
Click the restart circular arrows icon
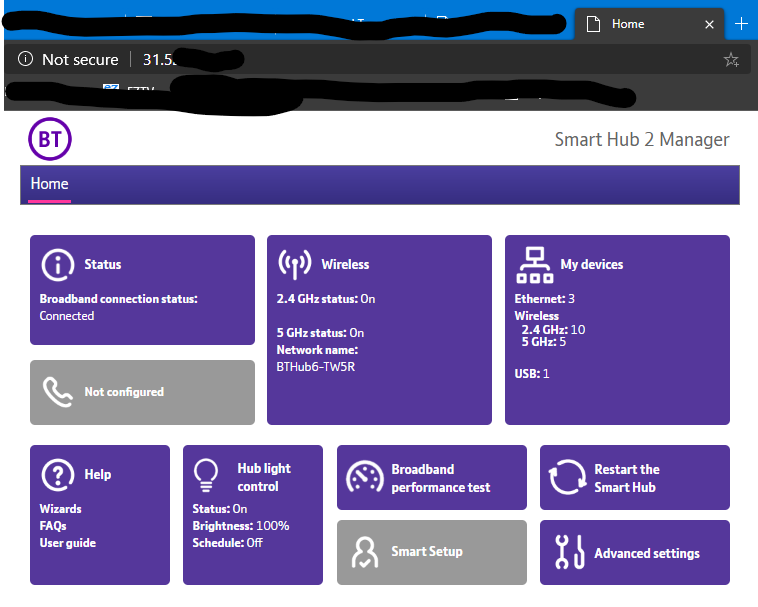567,477
